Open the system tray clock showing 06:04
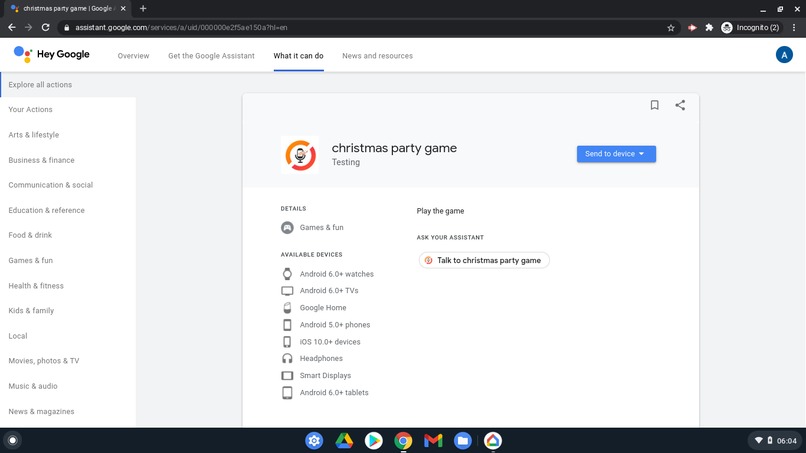Image resolution: width=806 pixels, height=453 pixels. coord(786,441)
